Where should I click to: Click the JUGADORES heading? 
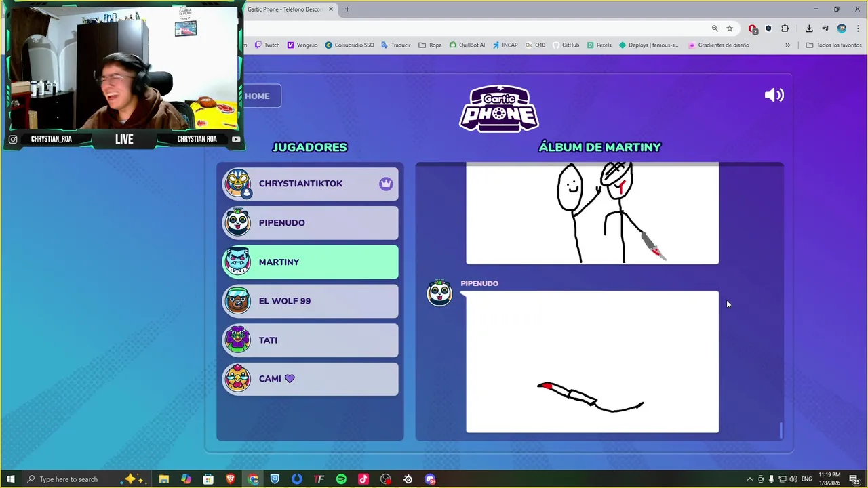coord(309,147)
